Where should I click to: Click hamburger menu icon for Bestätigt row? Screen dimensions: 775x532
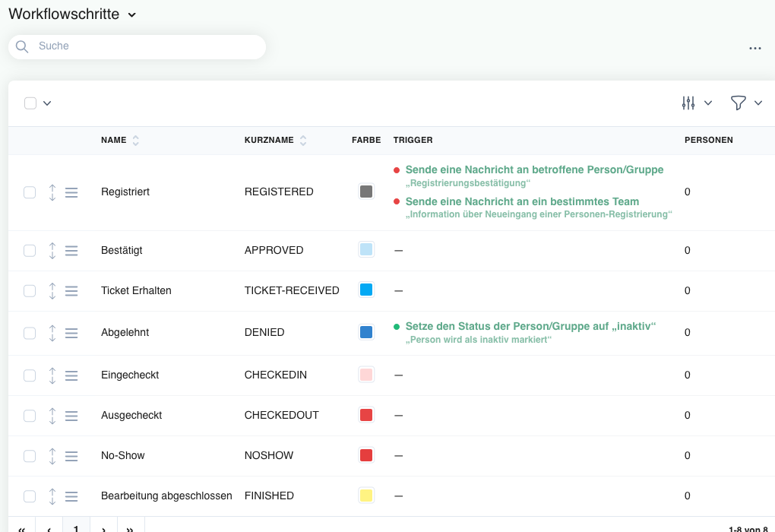[71, 251]
